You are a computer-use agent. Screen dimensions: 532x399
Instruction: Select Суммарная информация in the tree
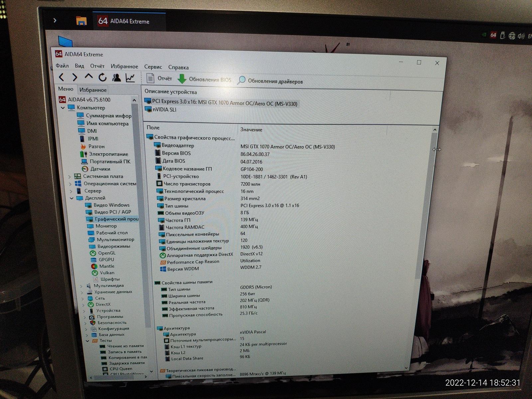pyautogui.click(x=104, y=116)
